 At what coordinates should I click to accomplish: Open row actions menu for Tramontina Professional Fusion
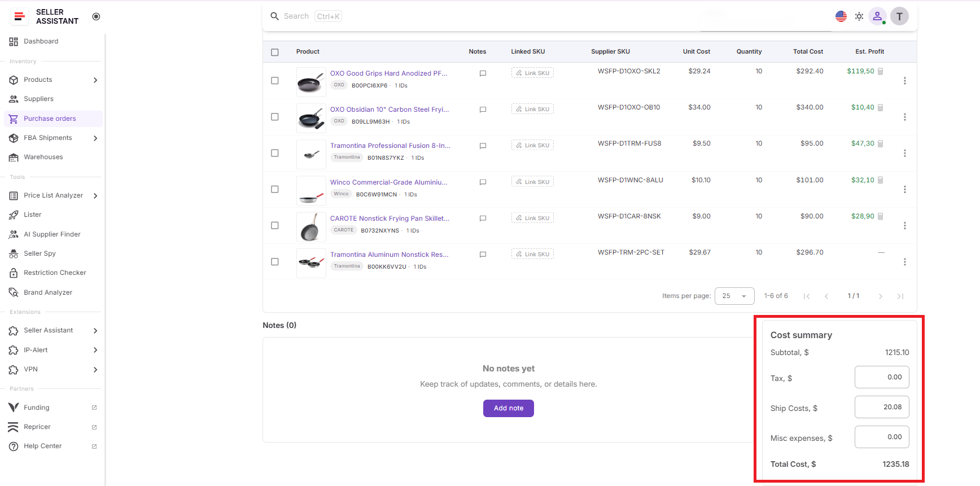[905, 153]
